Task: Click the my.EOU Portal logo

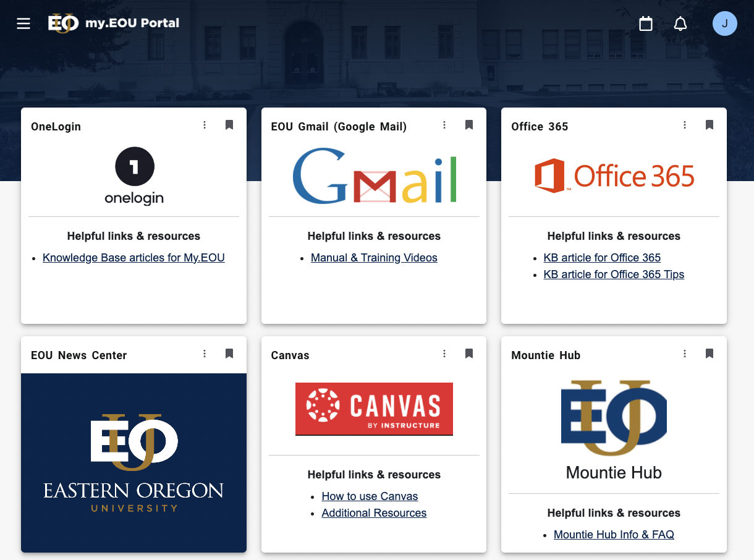Action: [114, 23]
